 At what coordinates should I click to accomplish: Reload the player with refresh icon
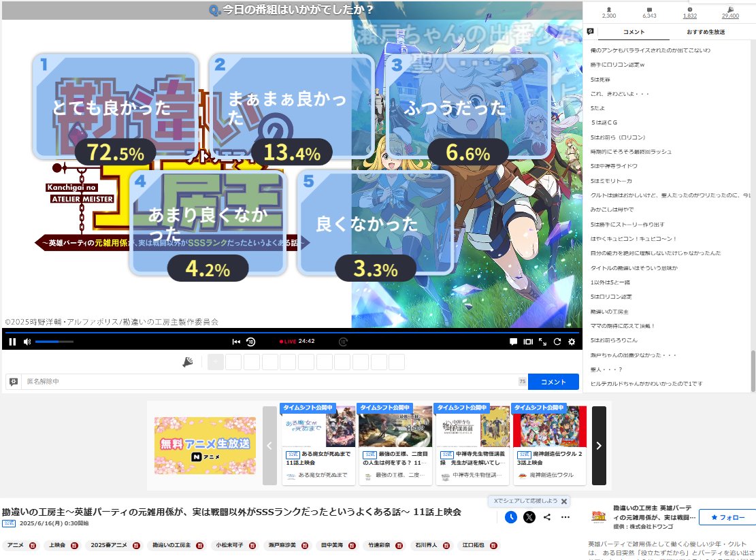pyautogui.click(x=557, y=342)
